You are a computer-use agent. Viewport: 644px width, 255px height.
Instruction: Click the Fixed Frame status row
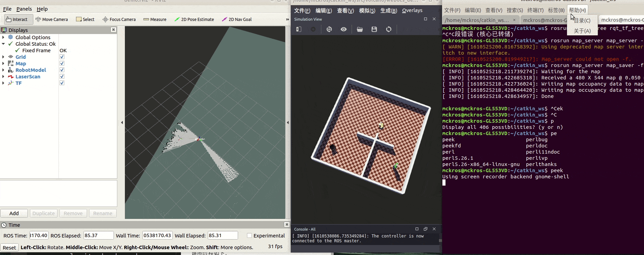coord(58,50)
